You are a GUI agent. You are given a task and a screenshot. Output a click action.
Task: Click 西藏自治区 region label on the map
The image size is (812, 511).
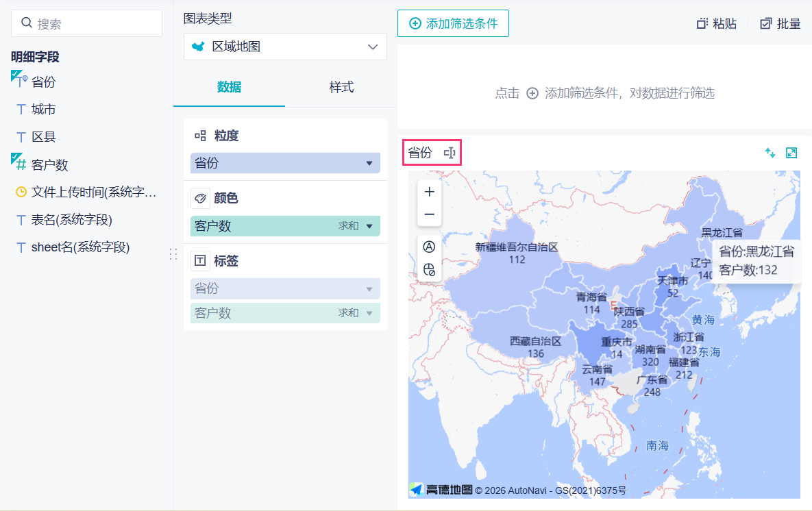[x=535, y=341]
